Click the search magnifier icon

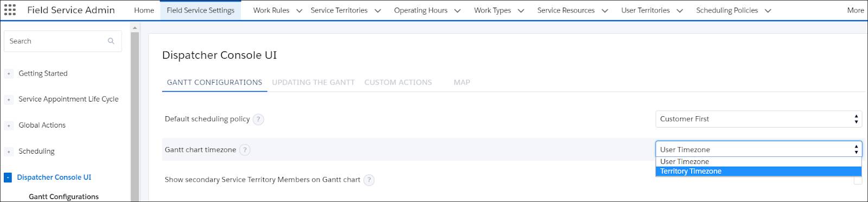[x=111, y=41]
